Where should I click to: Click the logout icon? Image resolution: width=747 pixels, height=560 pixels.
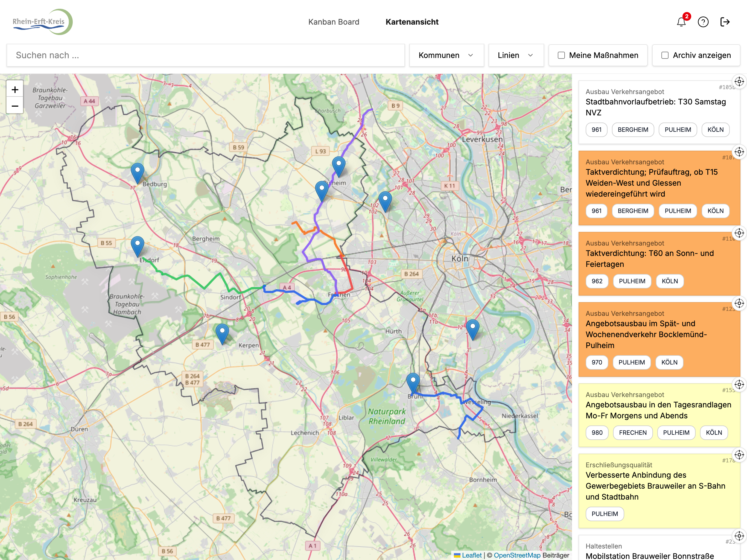pyautogui.click(x=725, y=22)
